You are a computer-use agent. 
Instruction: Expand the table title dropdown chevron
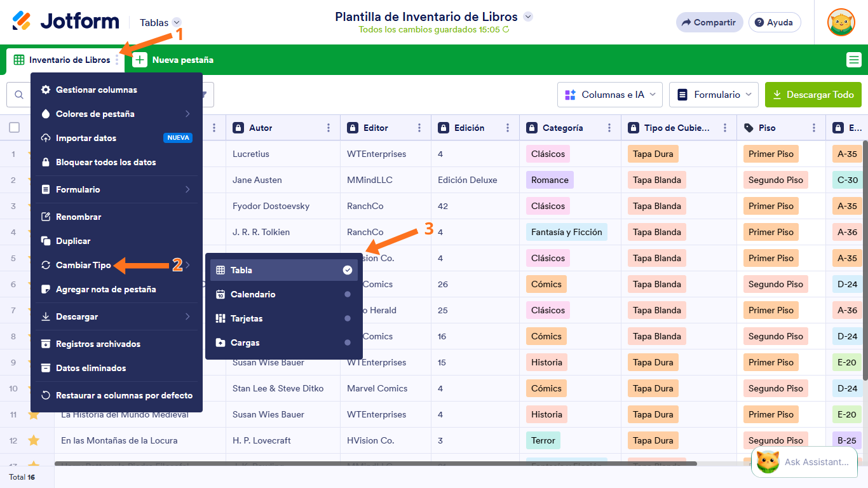(527, 17)
